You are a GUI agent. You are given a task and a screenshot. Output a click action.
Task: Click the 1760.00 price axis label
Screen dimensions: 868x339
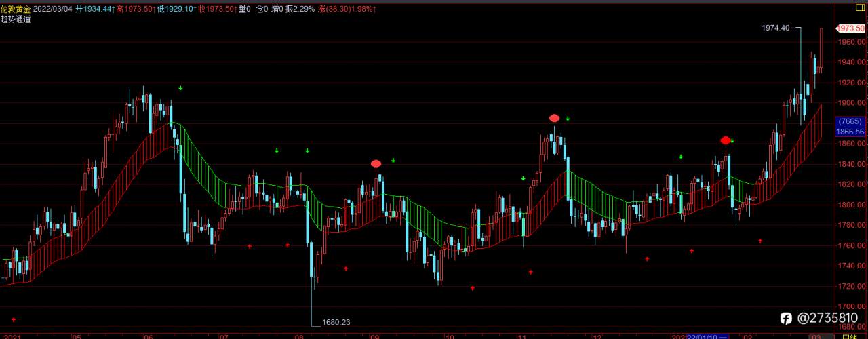852,245
